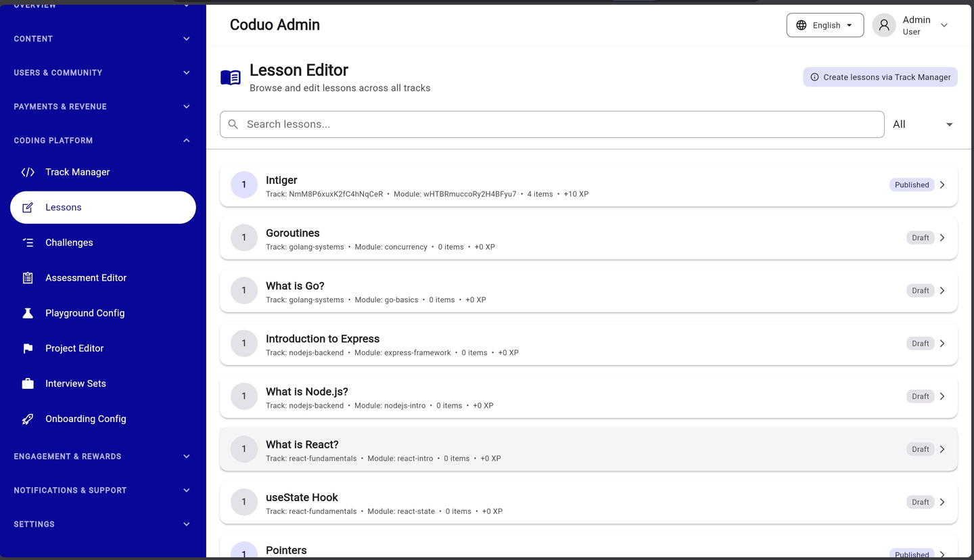
Task: Open the All status filter dropdown
Action: coord(923,124)
